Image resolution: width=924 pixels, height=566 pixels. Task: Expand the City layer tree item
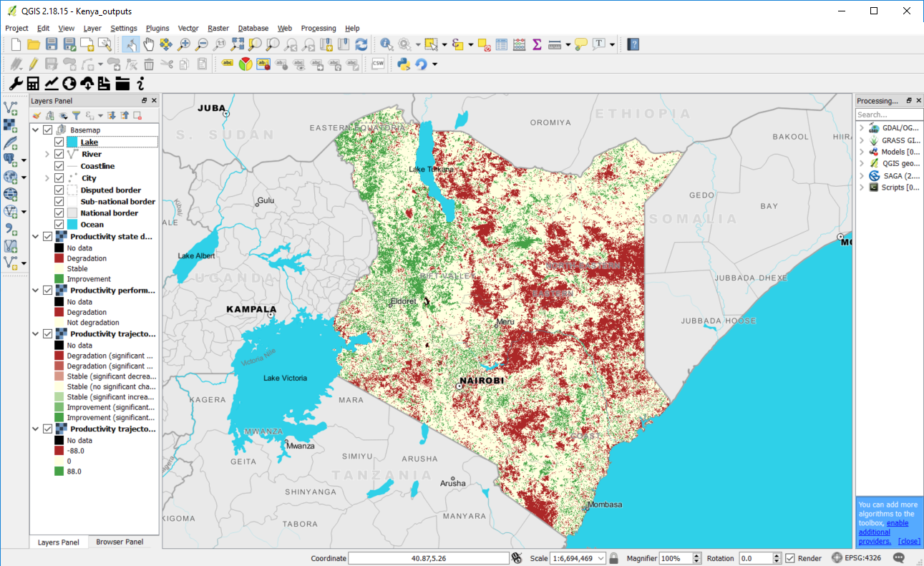click(x=47, y=178)
